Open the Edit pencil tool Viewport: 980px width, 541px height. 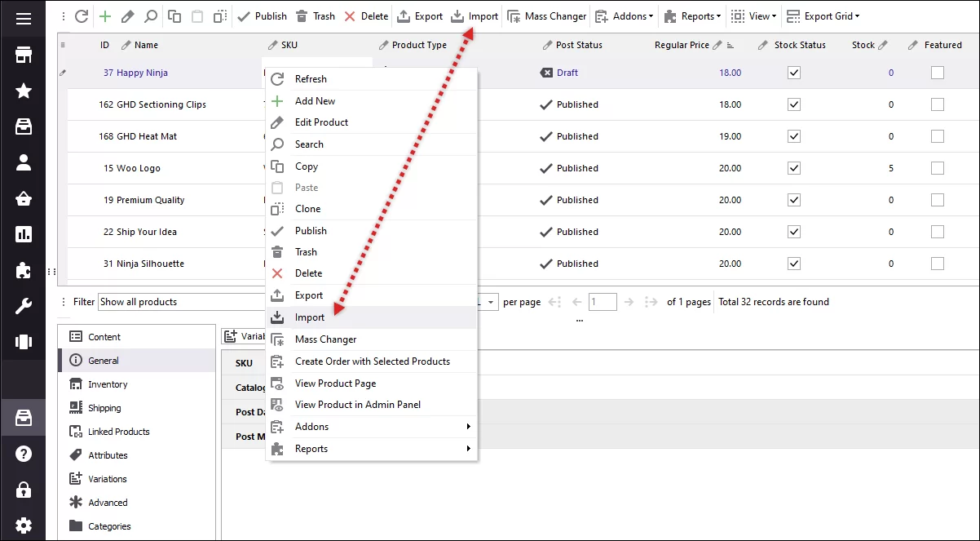coord(127,16)
